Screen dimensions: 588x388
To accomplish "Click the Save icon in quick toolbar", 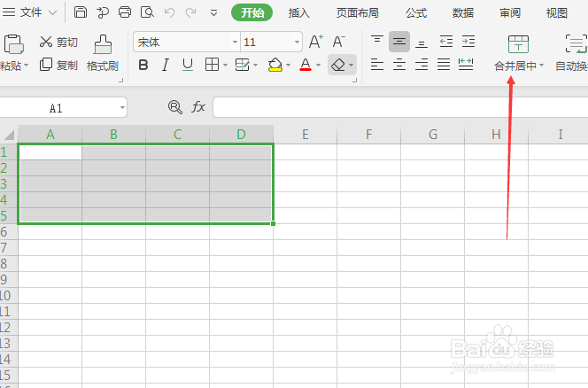I will [81, 12].
